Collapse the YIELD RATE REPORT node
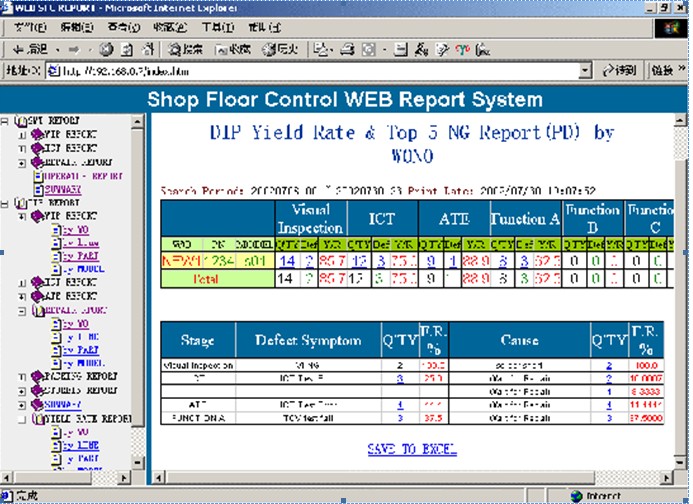This screenshot has height=504, width=693. [22, 418]
